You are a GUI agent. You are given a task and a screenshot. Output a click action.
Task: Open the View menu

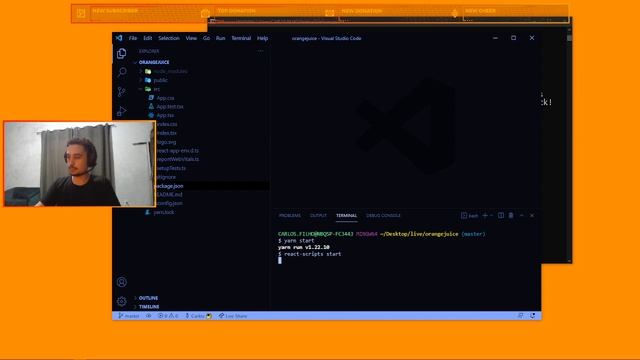click(x=191, y=38)
